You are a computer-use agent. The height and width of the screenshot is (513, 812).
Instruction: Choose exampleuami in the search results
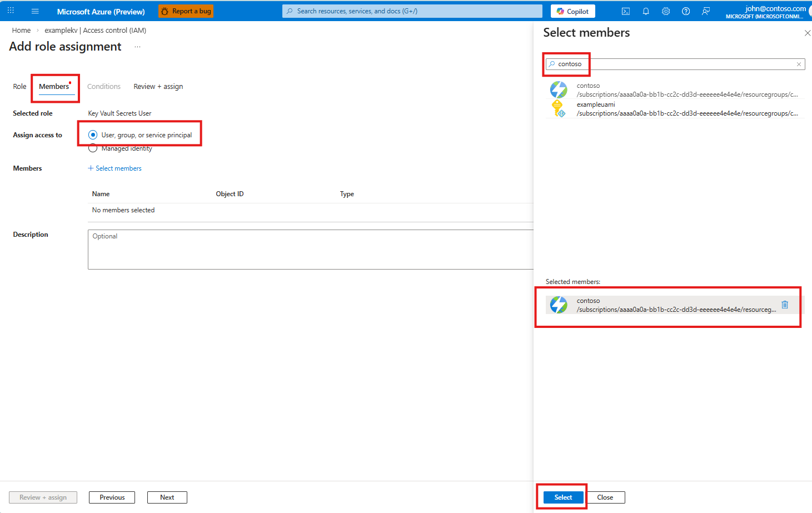pos(675,109)
